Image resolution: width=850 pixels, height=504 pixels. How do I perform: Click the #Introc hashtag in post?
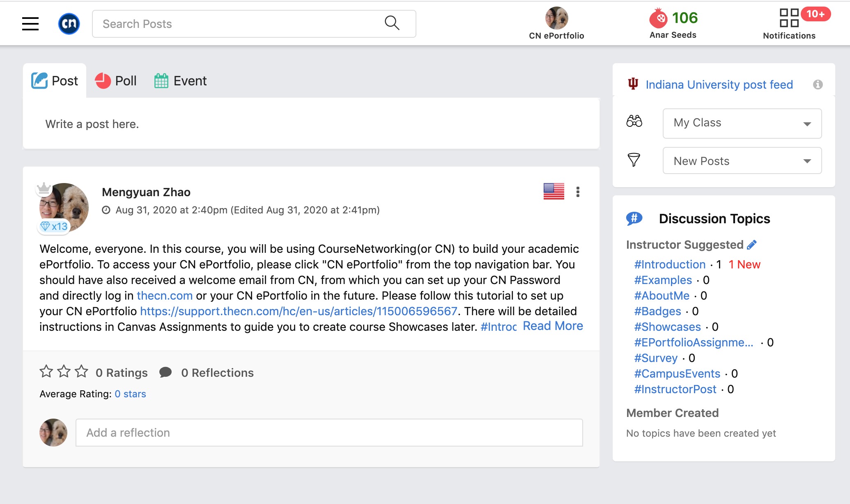click(499, 327)
